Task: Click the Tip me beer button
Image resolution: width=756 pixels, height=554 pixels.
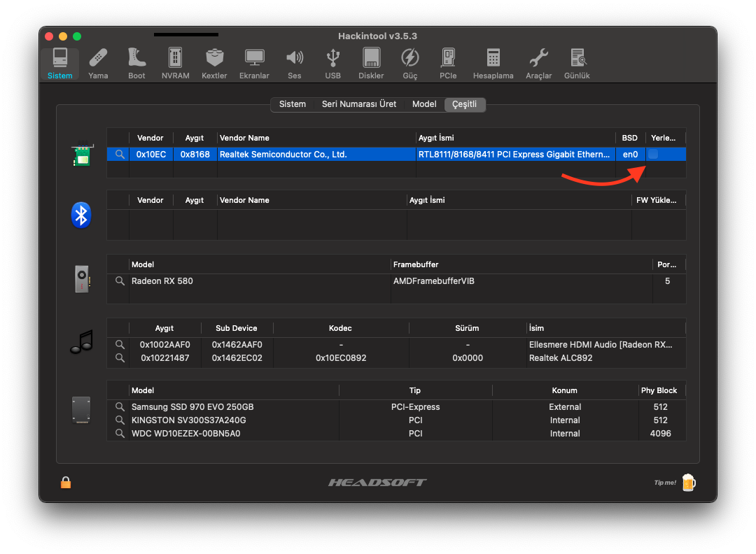Action: pyautogui.click(x=688, y=482)
